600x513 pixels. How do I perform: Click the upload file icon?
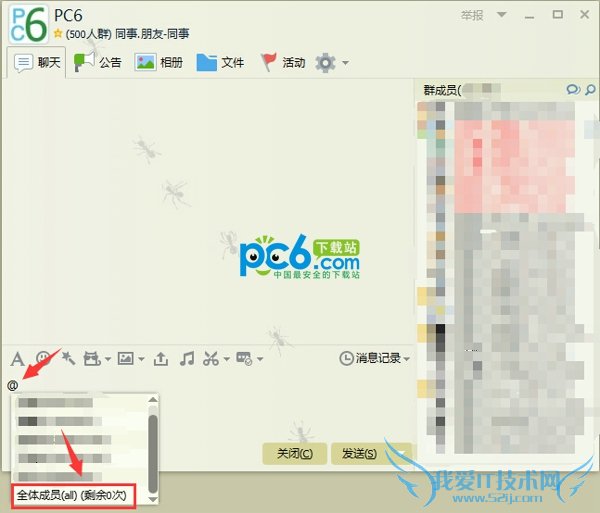coord(161,359)
